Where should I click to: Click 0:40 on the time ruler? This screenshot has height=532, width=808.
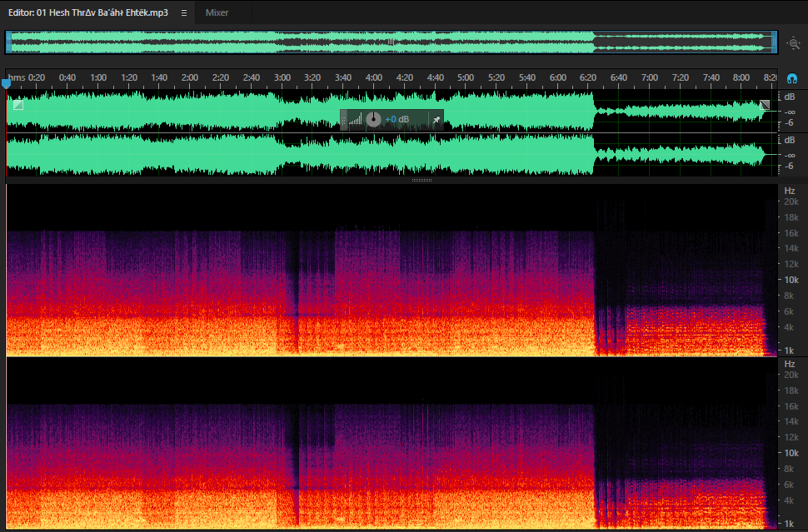point(67,77)
